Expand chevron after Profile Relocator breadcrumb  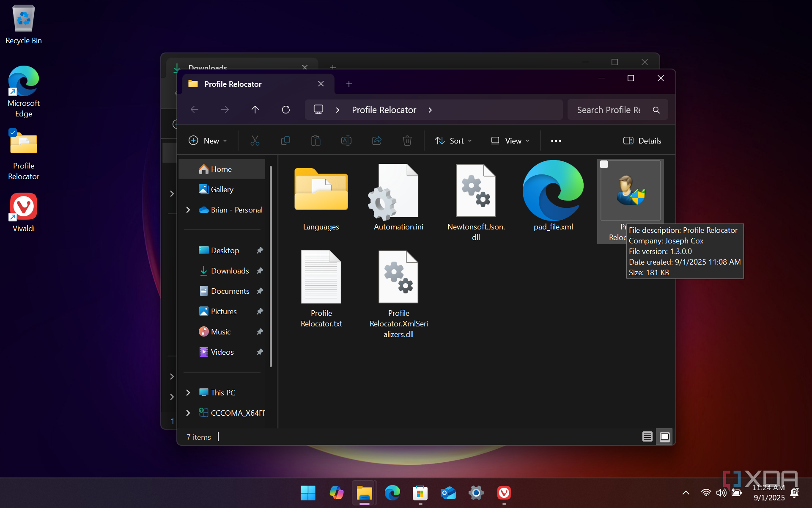pos(430,110)
